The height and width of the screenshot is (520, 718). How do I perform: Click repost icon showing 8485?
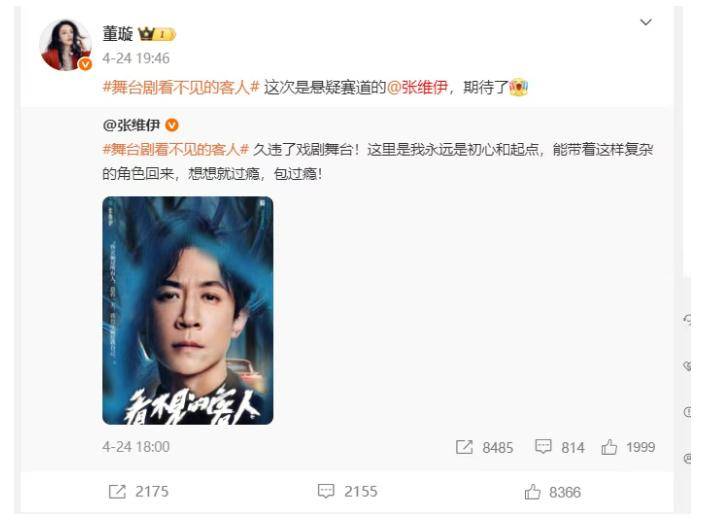pyautogui.click(x=464, y=447)
